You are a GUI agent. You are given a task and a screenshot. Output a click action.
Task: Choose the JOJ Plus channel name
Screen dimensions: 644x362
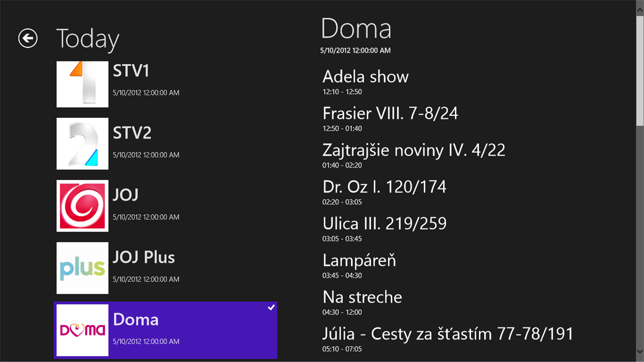(144, 257)
